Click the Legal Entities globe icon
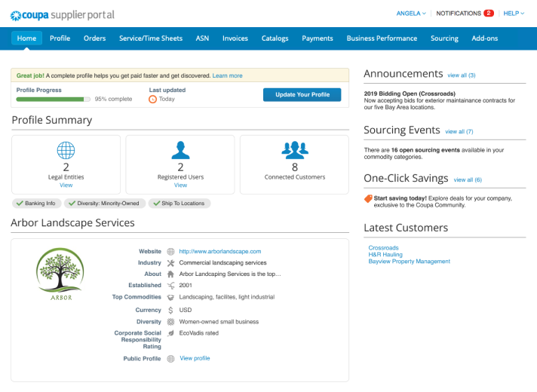The height and width of the screenshot is (392, 537). tap(66, 149)
